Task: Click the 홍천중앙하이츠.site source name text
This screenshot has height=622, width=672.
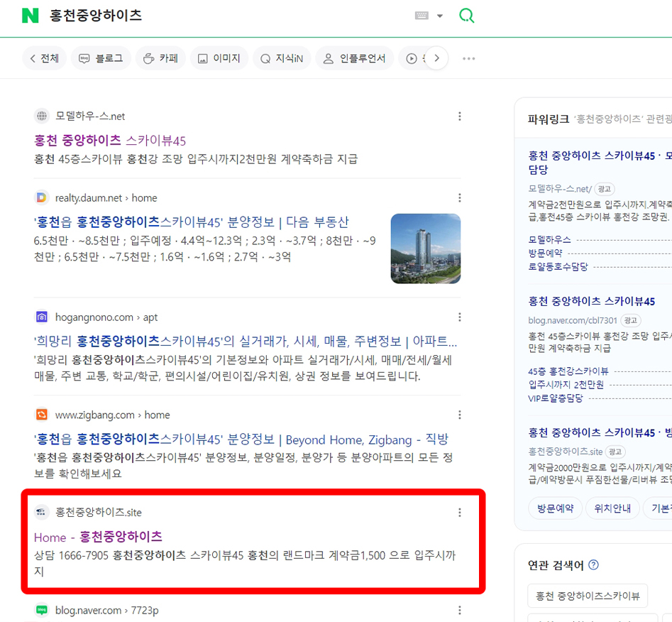Action: 99,513
